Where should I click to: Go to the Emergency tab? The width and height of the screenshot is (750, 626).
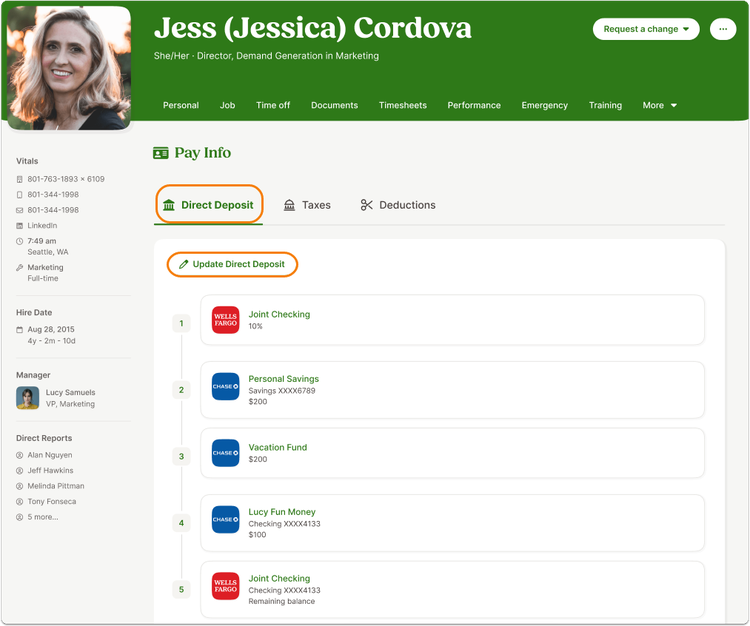click(544, 105)
